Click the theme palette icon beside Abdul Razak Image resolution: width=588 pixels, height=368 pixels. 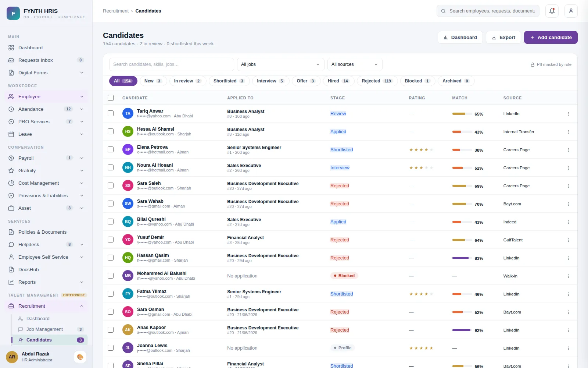[80, 357]
